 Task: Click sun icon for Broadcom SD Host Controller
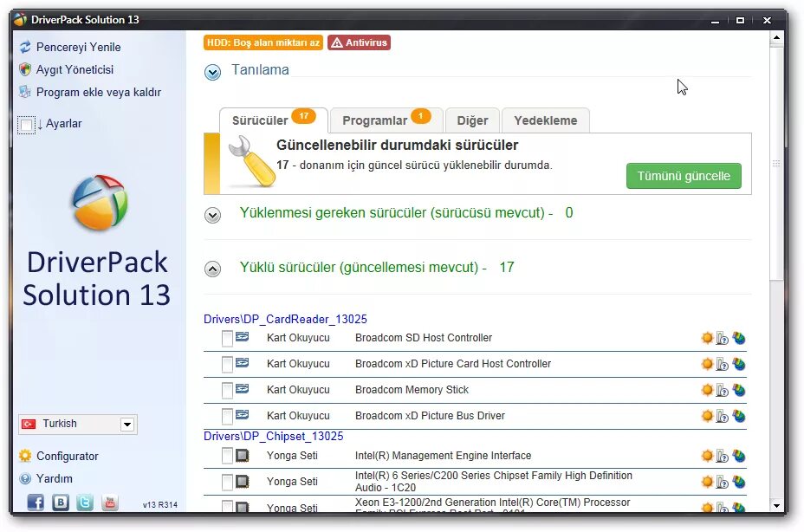pyautogui.click(x=707, y=338)
